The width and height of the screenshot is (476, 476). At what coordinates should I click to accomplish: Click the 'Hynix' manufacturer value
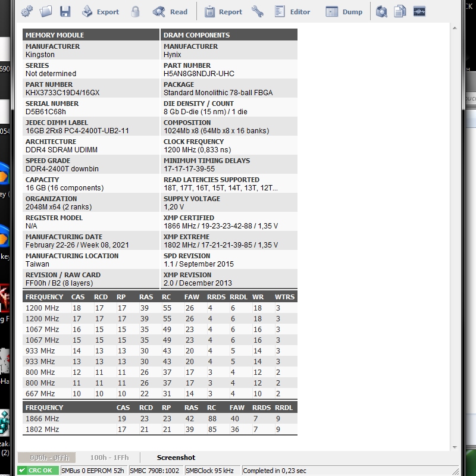tap(172, 55)
